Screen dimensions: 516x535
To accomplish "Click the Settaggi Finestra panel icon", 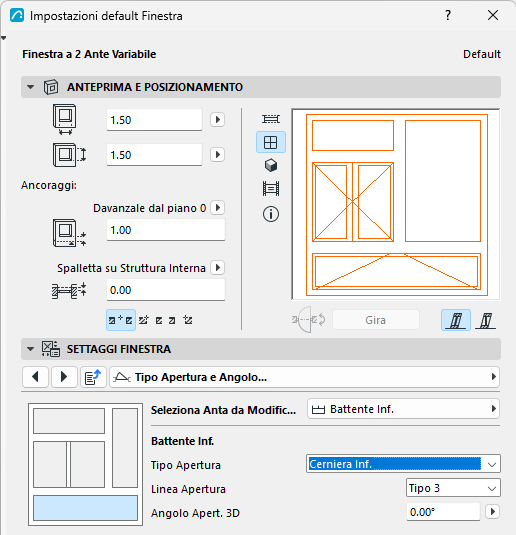I will [51, 349].
